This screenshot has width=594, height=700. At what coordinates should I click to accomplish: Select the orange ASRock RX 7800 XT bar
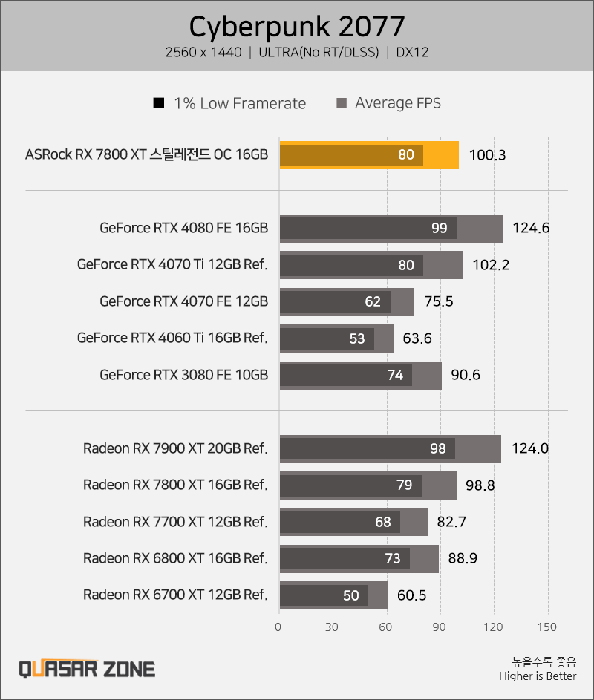[x=369, y=155]
